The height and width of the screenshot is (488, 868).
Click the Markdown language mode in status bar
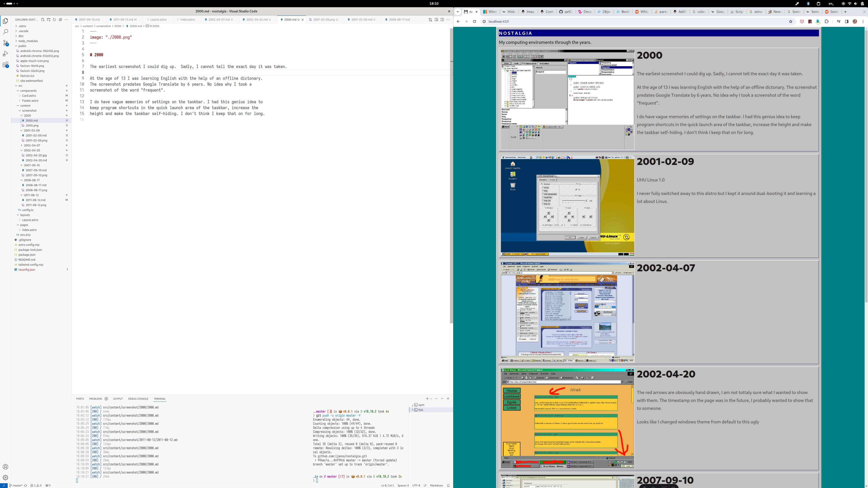436,485
